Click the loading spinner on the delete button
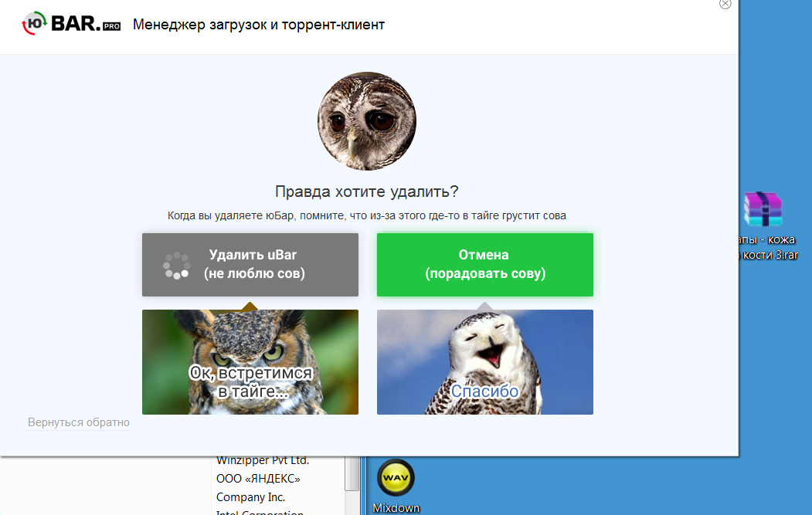This screenshot has height=515, width=812. coord(176,265)
